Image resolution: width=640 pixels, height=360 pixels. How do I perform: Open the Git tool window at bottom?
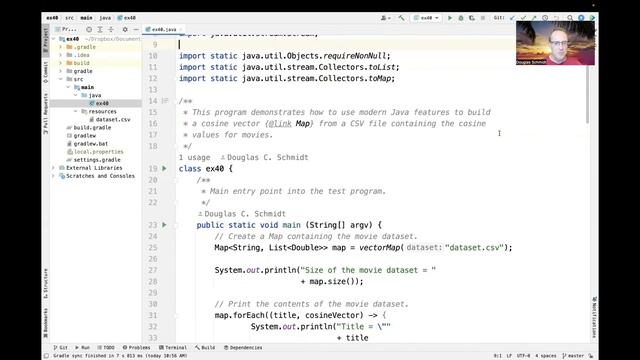click(60, 348)
